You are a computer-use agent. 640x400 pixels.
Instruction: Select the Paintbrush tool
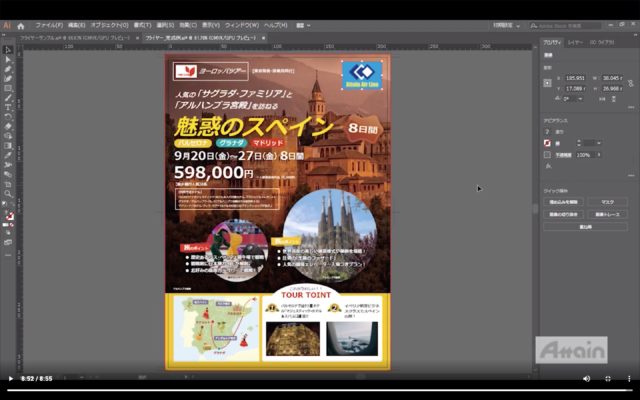[x=8, y=98]
